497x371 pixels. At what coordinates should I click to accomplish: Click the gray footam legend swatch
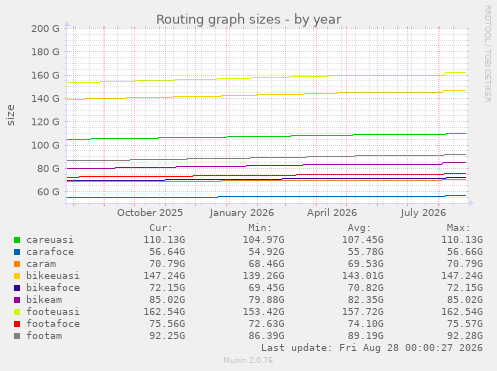[x=17, y=336]
